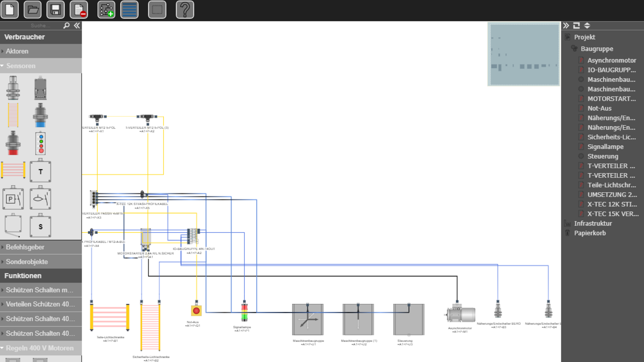Collapse the Sensoren section
This screenshot has width=644, height=362.
point(20,66)
